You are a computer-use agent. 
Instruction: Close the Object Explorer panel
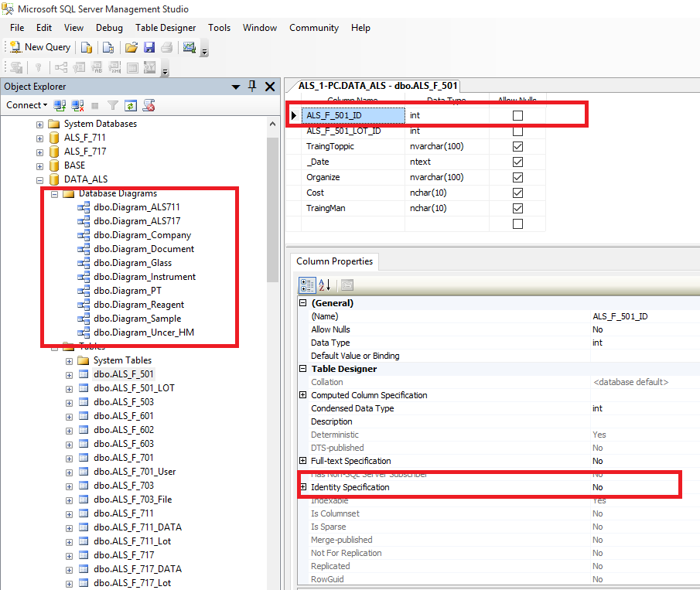tap(270, 87)
